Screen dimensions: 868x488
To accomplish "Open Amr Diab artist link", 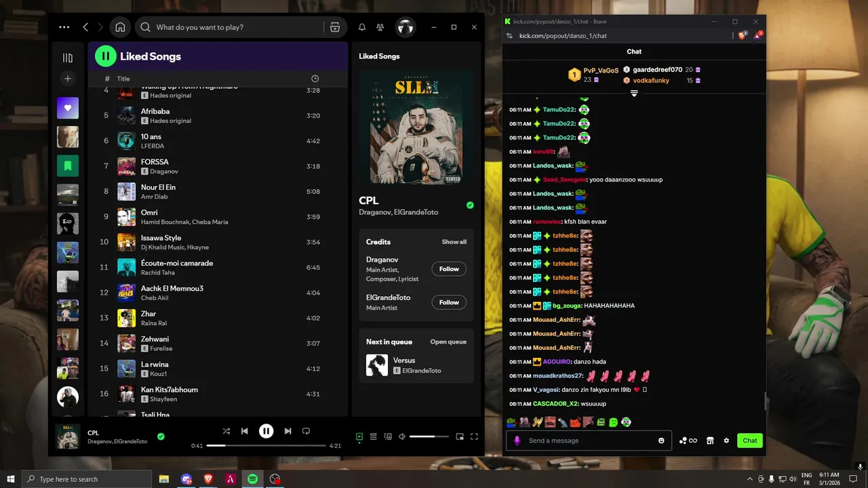I will [x=154, y=197].
